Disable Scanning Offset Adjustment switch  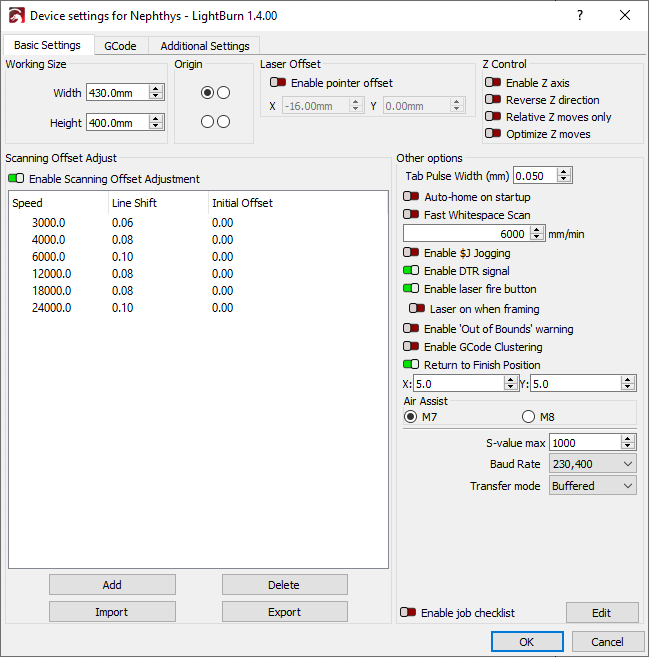pyautogui.click(x=16, y=178)
